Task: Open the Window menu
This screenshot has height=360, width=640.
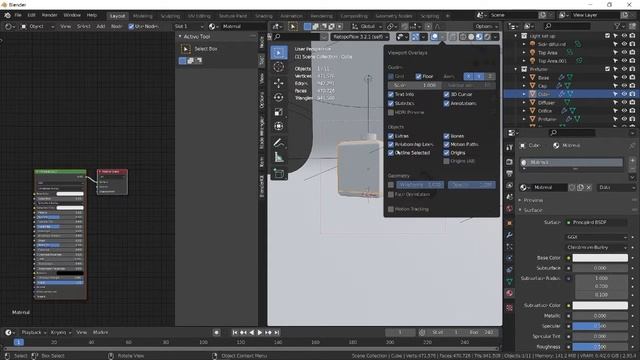Action: point(72,15)
